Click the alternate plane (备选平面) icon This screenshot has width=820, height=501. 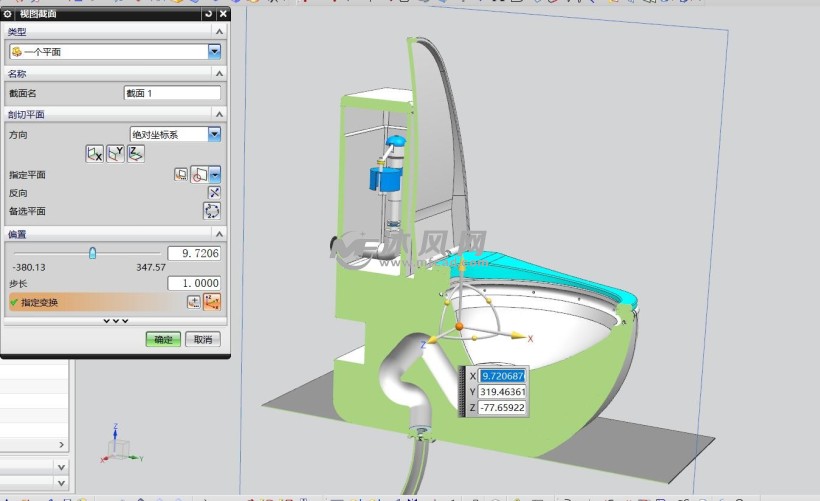point(212,211)
